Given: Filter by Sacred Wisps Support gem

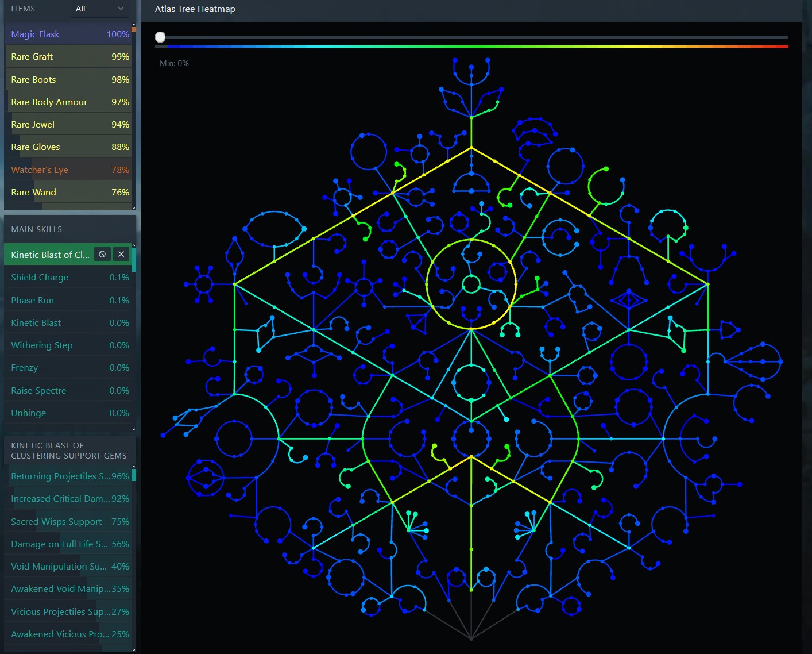Looking at the screenshot, I should pos(68,521).
